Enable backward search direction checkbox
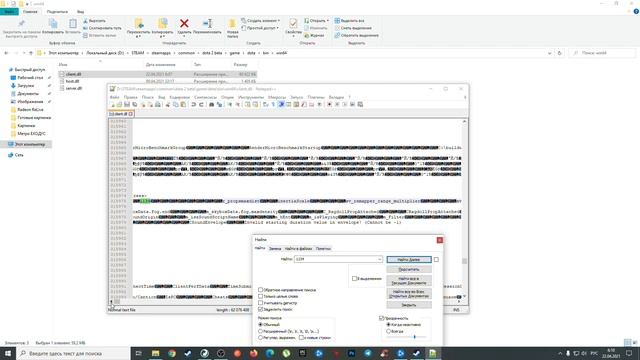640x360 pixels. pos(260,290)
